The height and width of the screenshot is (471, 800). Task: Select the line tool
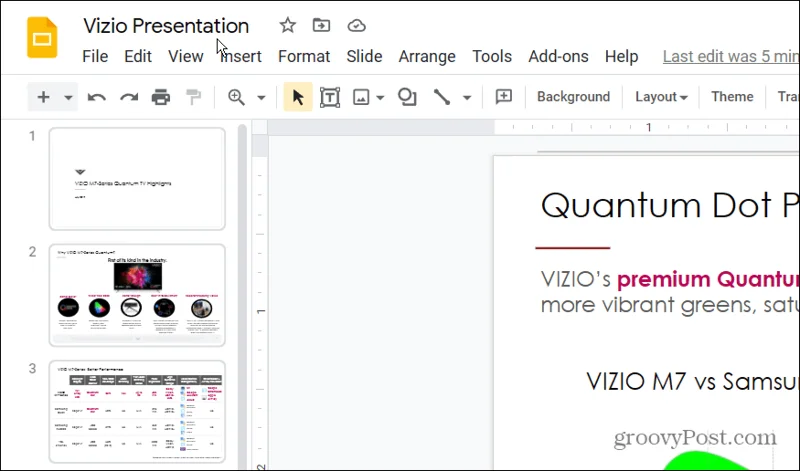[x=442, y=97]
